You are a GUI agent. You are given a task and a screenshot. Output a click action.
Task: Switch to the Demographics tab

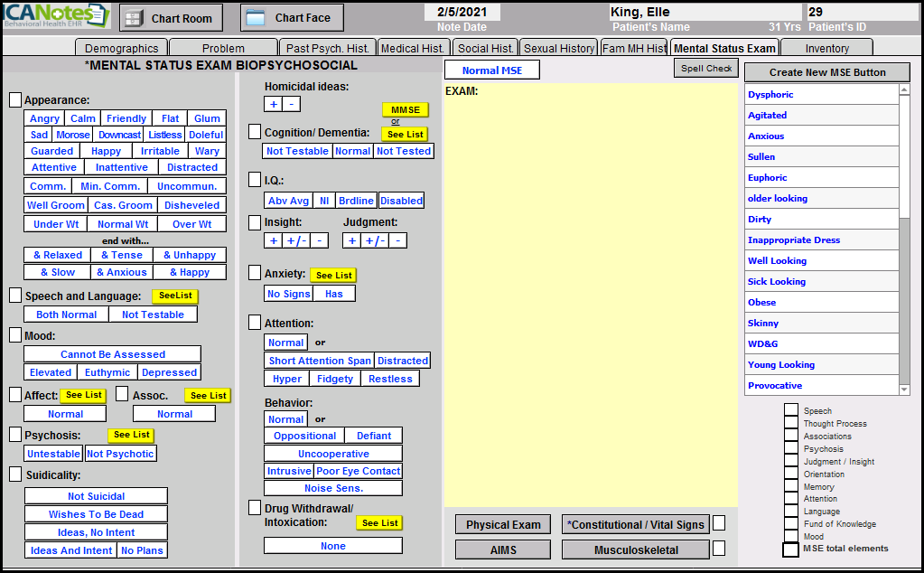(x=121, y=49)
